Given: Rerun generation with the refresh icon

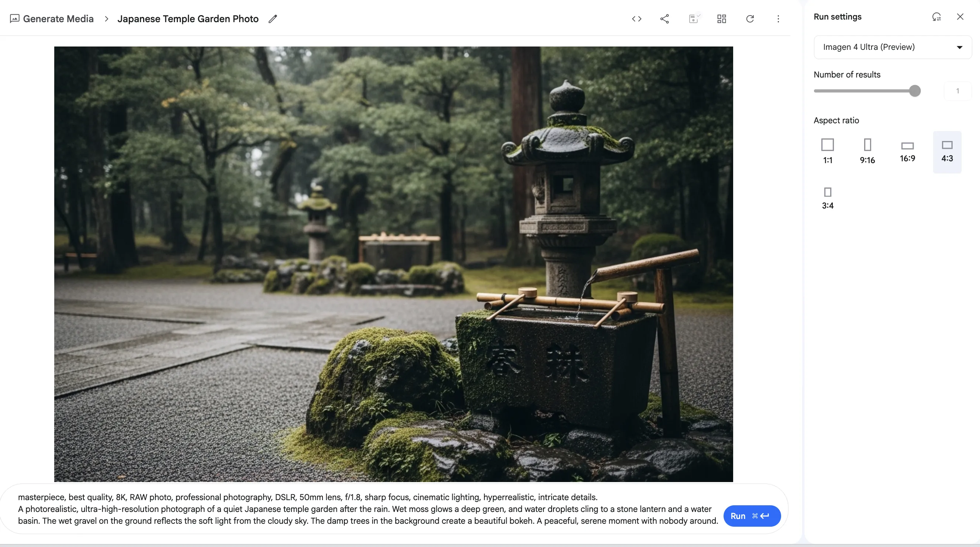Looking at the screenshot, I should coord(749,18).
